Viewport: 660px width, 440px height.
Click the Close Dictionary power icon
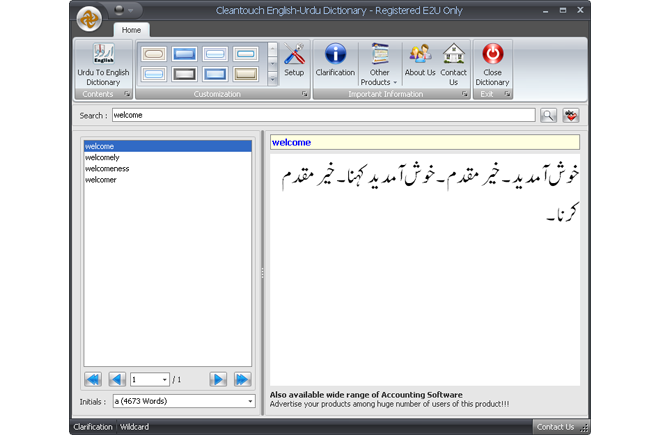coord(492,64)
